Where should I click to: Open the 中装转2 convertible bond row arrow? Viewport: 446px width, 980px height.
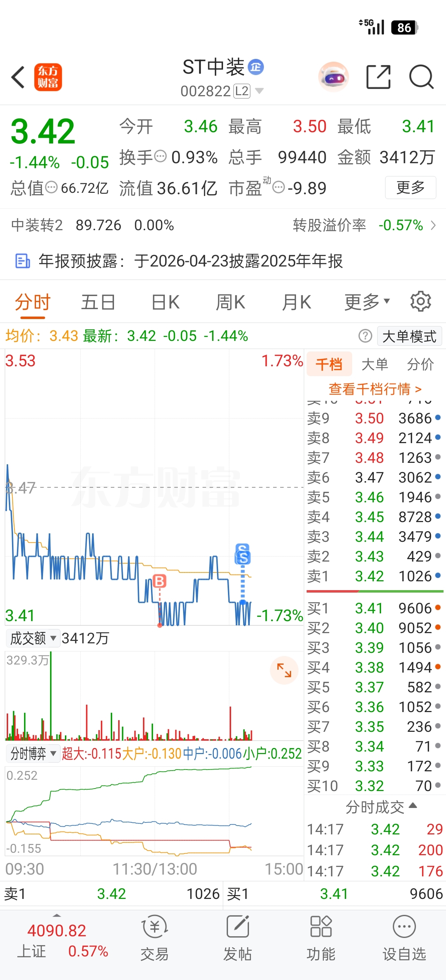click(433, 225)
